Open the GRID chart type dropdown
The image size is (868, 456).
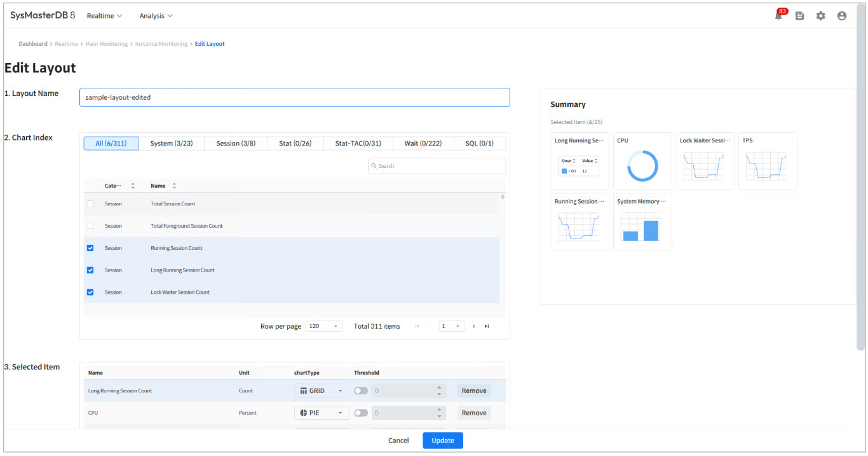(322, 390)
